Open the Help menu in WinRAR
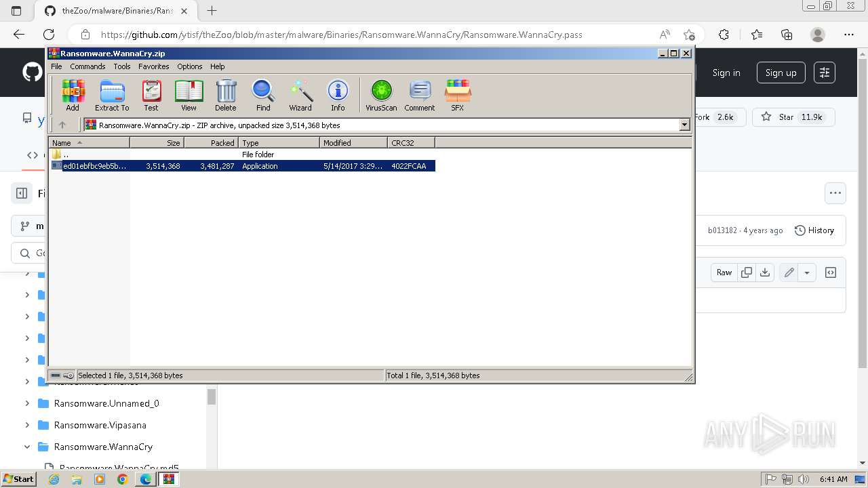 pyautogui.click(x=217, y=66)
